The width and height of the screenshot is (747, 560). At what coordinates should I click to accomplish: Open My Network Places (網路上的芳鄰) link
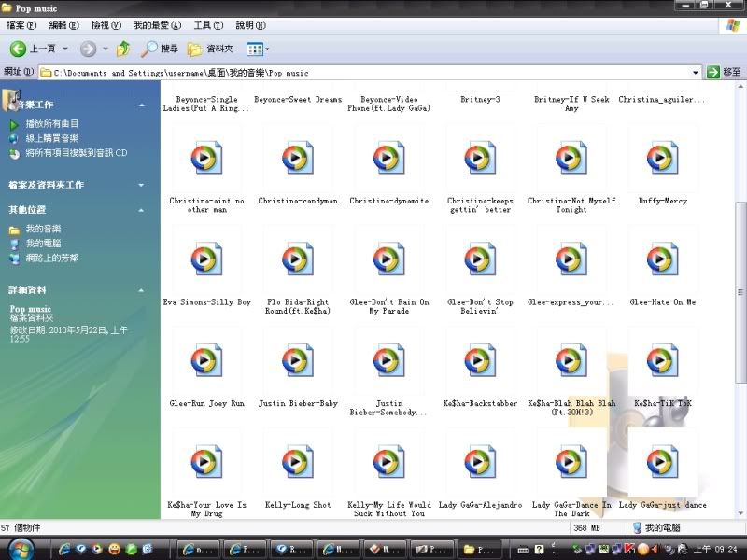tap(52, 259)
